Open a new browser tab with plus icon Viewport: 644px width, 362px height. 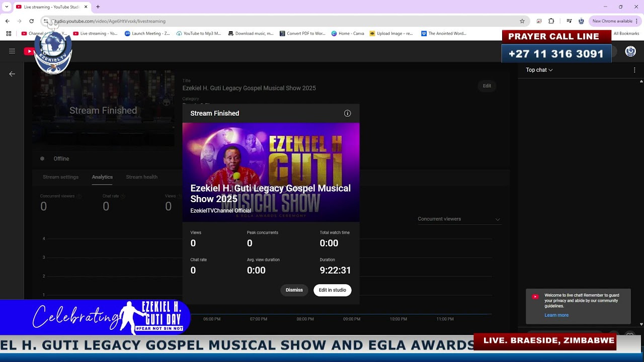pyautogui.click(x=98, y=7)
